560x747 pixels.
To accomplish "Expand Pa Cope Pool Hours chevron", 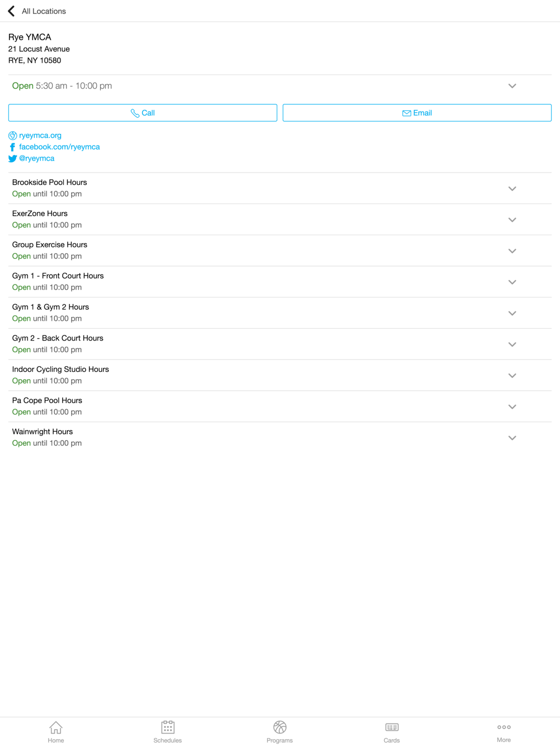I will pyautogui.click(x=512, y=407).
